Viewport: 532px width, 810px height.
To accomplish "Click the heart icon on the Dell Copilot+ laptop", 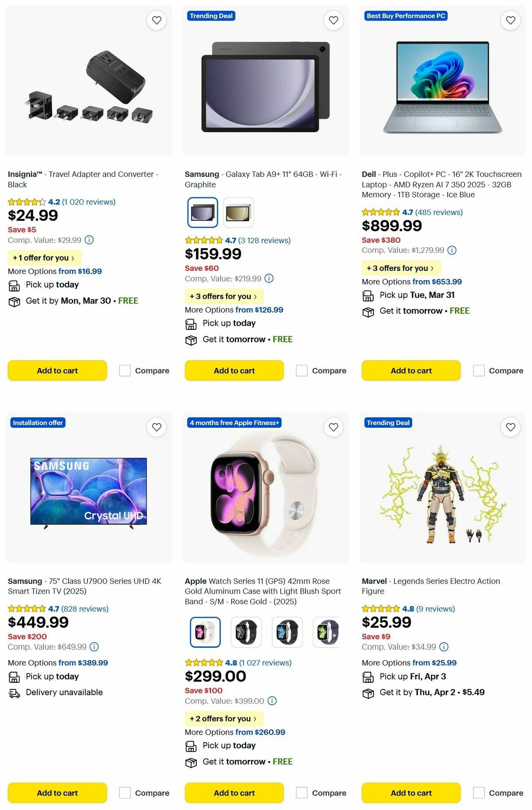I will click(510, 20).
